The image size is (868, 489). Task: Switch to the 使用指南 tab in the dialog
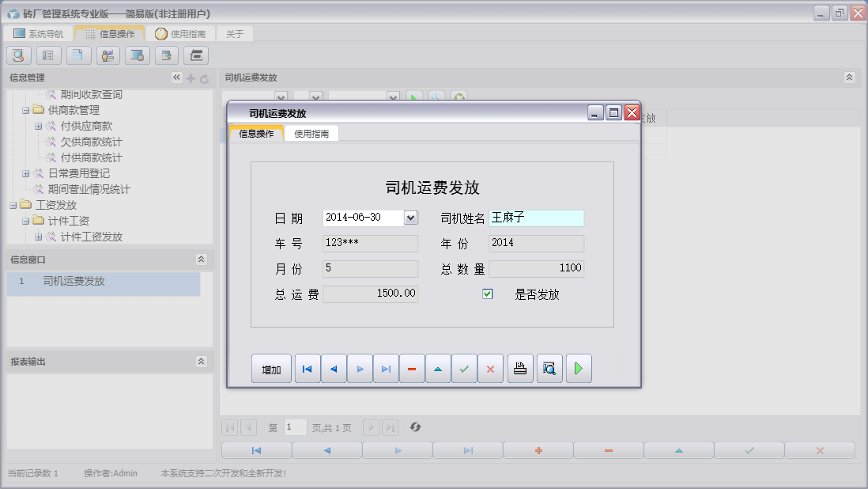[x=311, y=134]
